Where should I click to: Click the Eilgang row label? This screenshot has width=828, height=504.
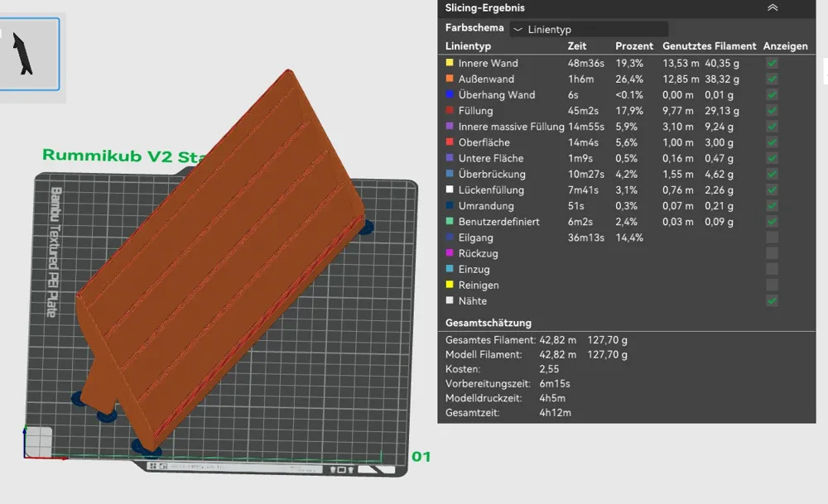tap(475, 237)
